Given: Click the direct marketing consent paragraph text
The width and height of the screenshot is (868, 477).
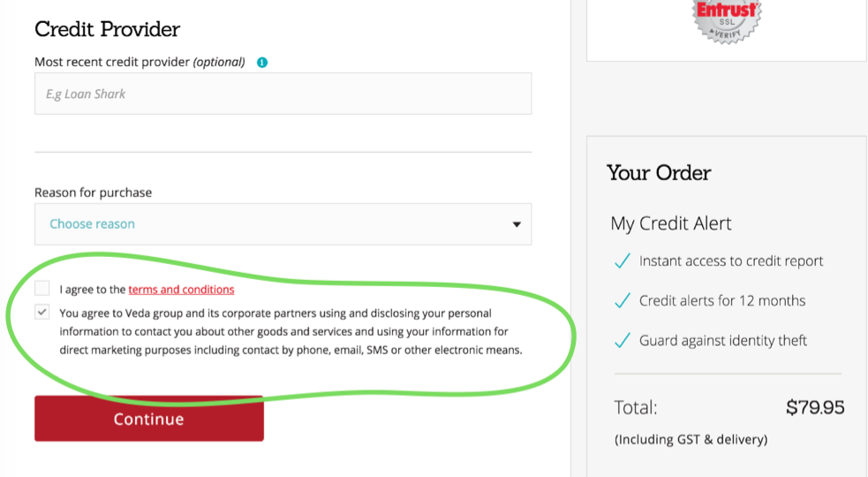Looking at the screenshot, I should point(291,331).
